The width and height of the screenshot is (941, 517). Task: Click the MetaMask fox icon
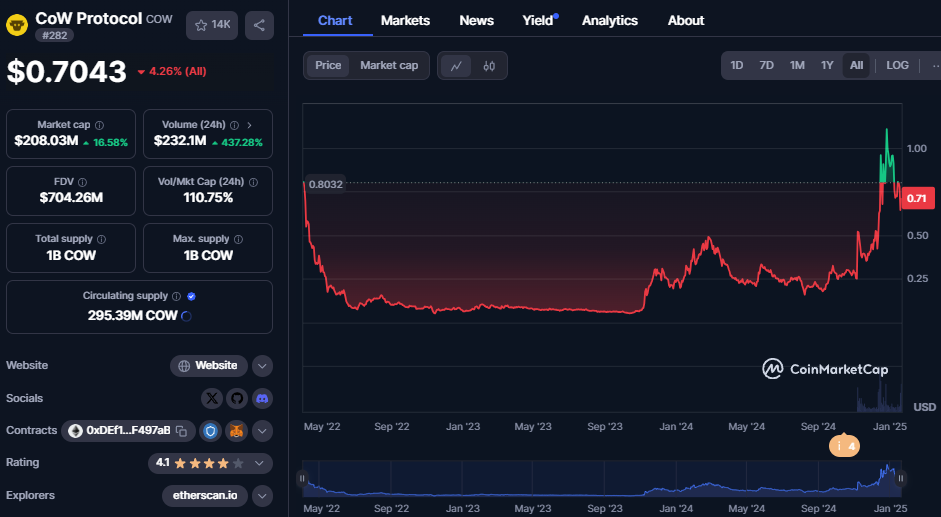tap(236, 431)
